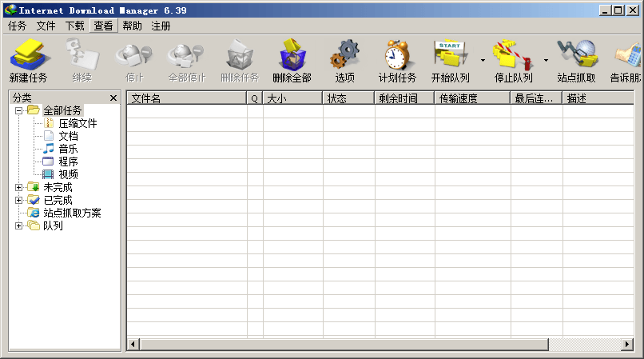Viewport: 644px width, 359px height.
Task: Select 未完成 folder
Action: point(58,188)
